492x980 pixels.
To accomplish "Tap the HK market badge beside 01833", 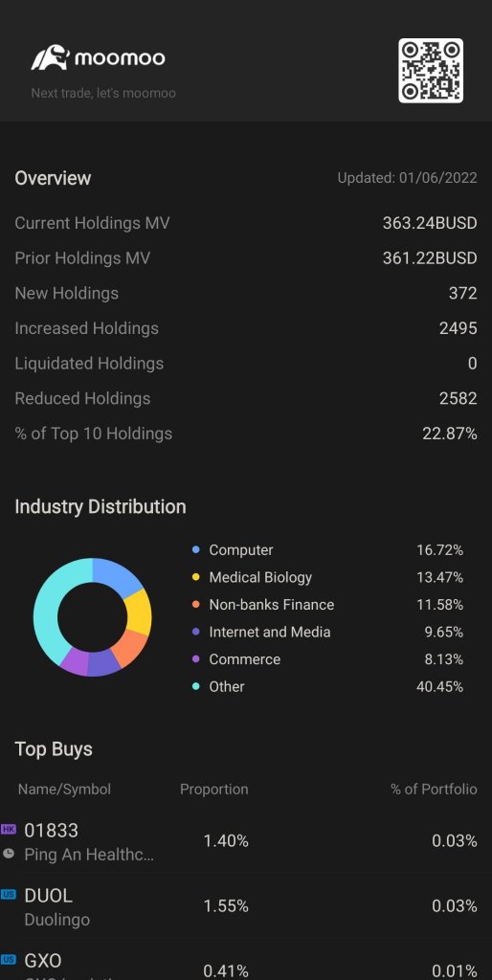I will (8, 830).
